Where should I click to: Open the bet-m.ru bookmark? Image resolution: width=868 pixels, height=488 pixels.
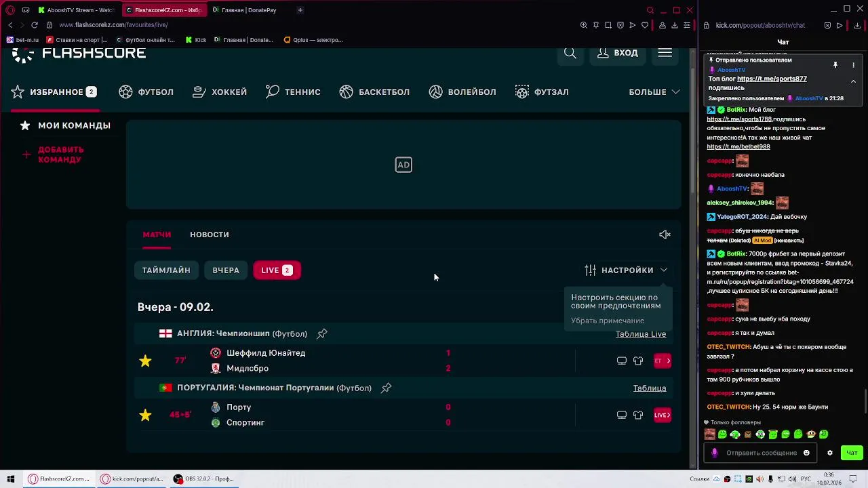click(22, 40)
